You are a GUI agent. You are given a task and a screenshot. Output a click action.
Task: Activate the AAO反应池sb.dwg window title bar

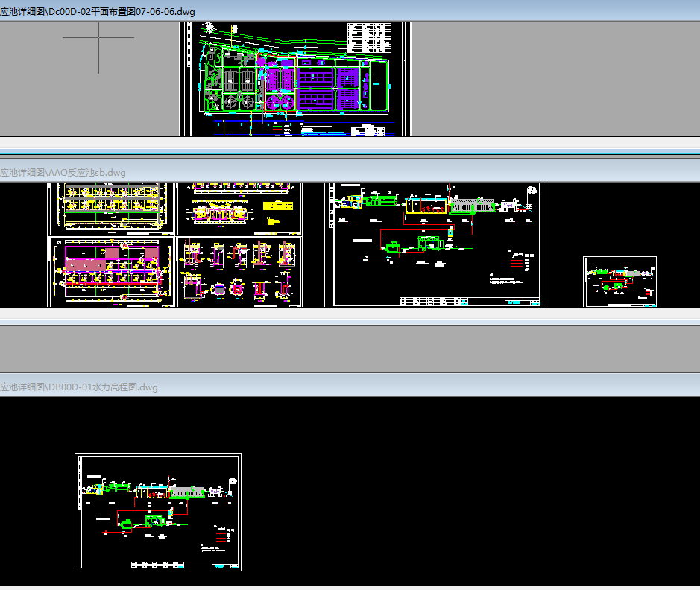350,172
